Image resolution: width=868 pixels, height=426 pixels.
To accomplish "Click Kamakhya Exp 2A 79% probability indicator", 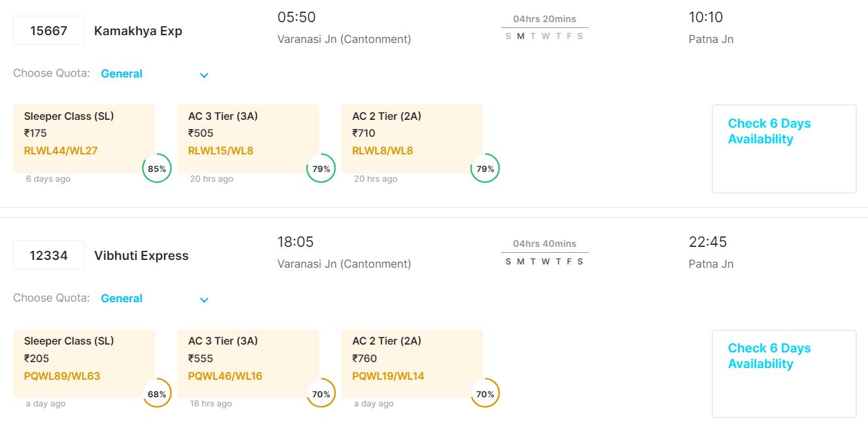I will 485,169.
